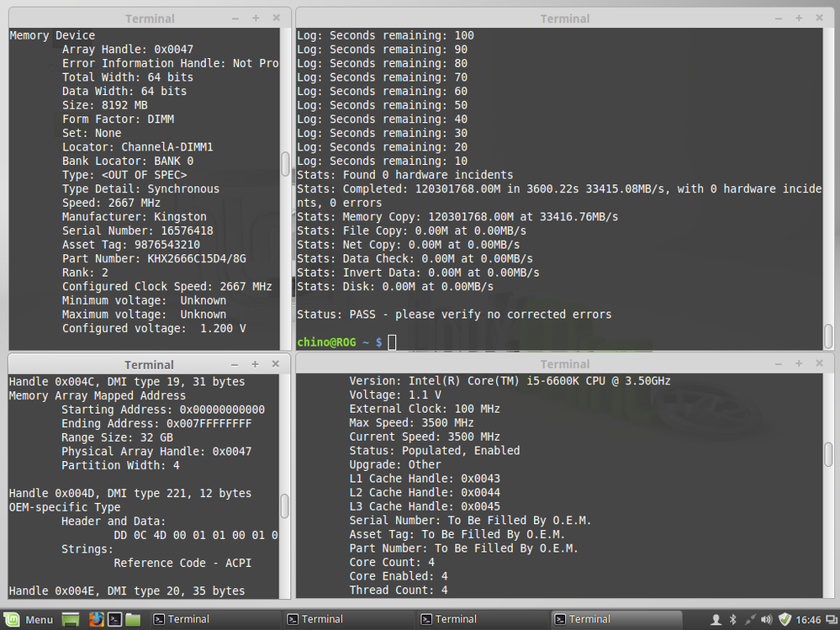Click the 'L3 Cache Handle: 0x0045' line
This screenshot has height=630, width=840.
[425, 506]
